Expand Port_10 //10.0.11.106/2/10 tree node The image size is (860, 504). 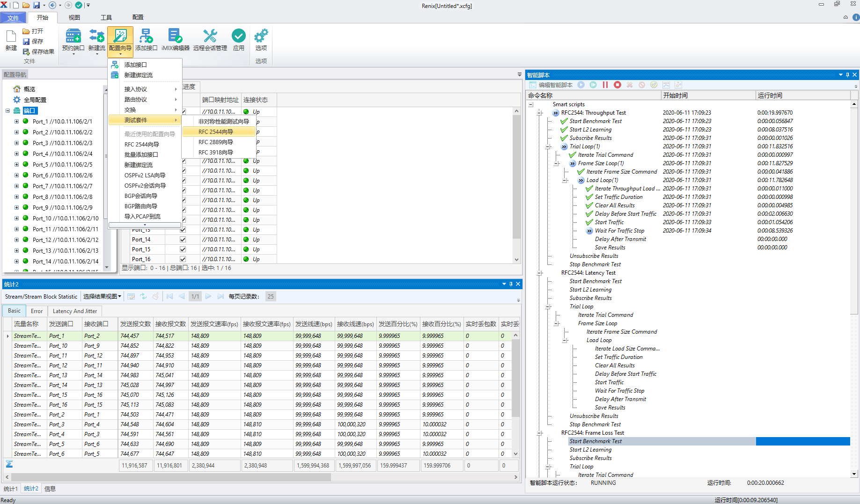click(x=16, y=218)
